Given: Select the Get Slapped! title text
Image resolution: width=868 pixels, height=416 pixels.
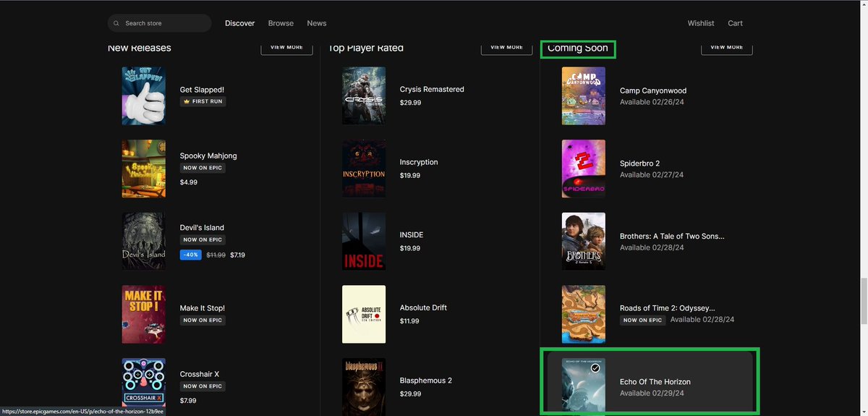Looking at the screenshot, I should pyautogui.click(x=203, y=90).
